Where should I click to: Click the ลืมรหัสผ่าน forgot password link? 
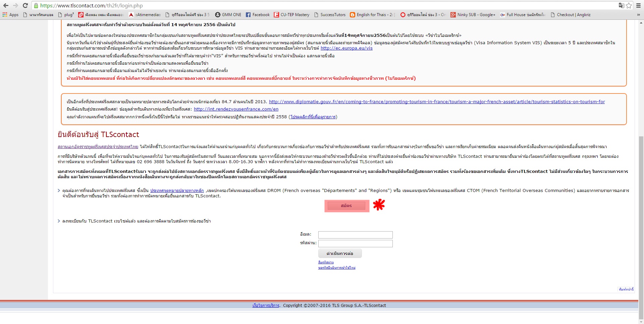coord(326,262)
